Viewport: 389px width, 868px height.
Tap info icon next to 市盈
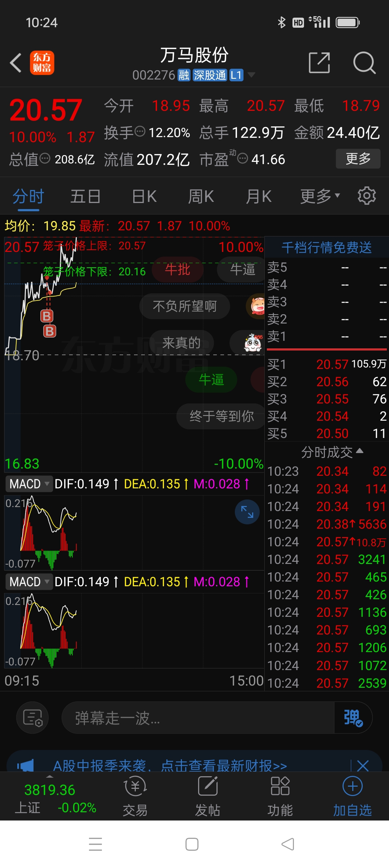point(243,158)
